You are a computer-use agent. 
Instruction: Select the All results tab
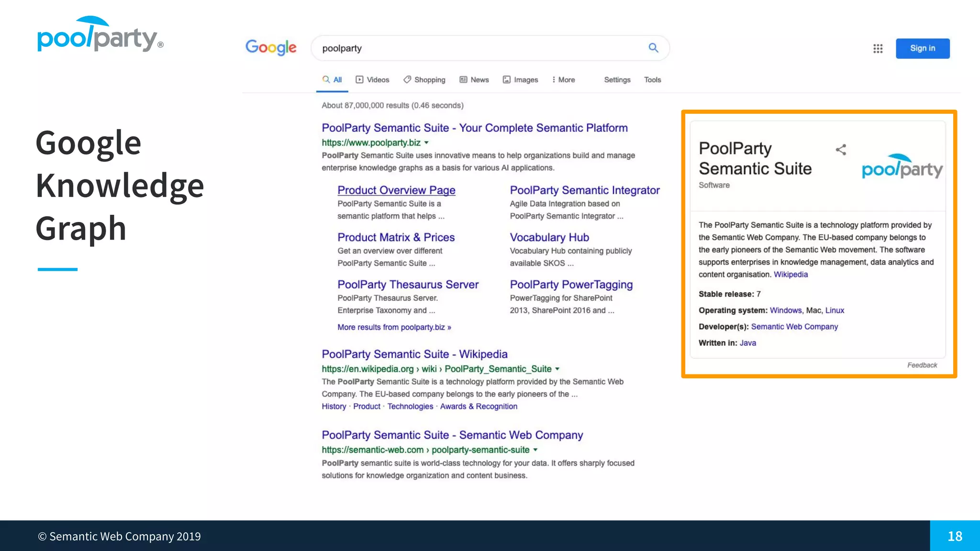point(332,80)
